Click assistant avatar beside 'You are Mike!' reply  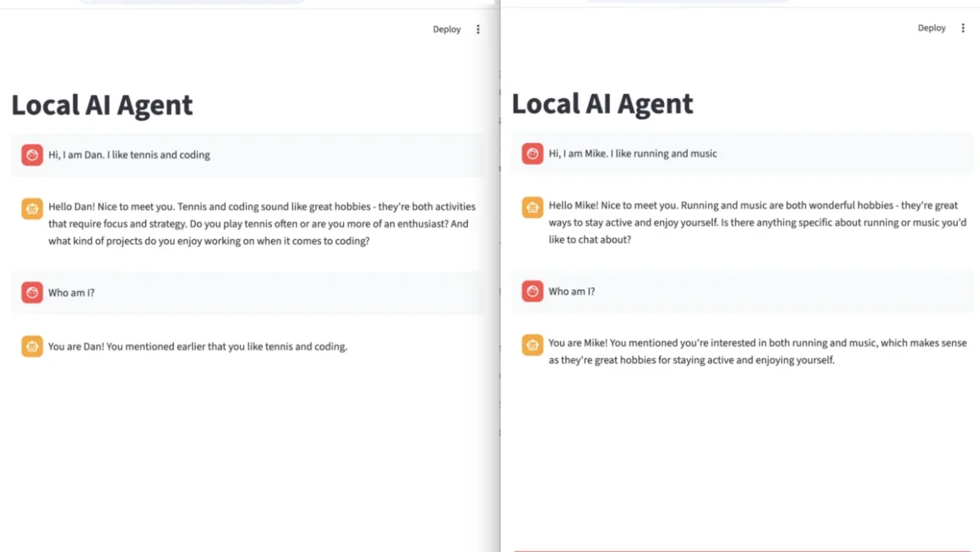(532, 345)
